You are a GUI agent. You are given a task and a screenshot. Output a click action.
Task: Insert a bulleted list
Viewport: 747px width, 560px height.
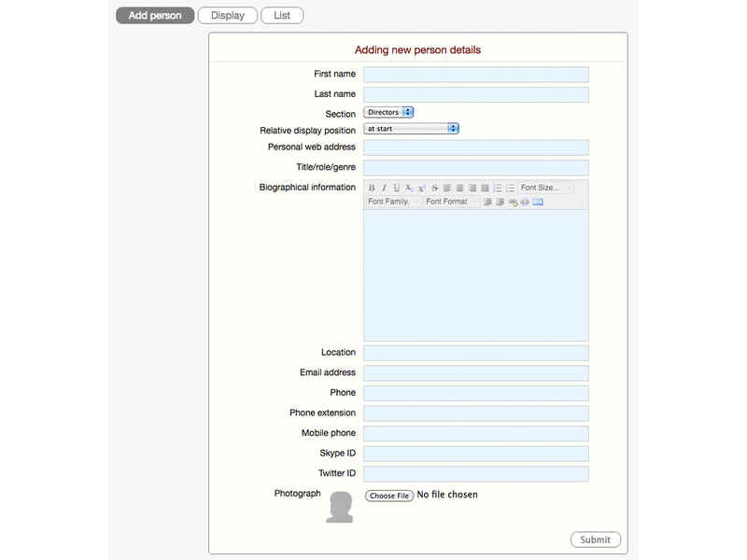click(510, 189)
